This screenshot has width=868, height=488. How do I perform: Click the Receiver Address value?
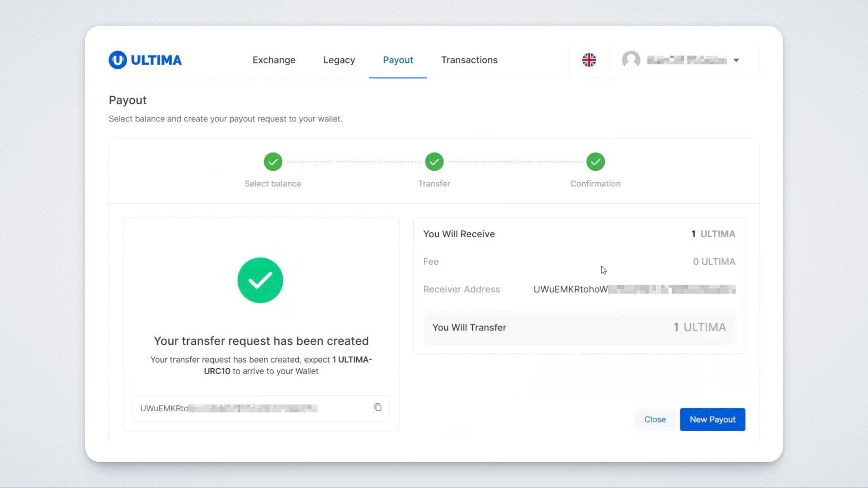pos(634,289)
